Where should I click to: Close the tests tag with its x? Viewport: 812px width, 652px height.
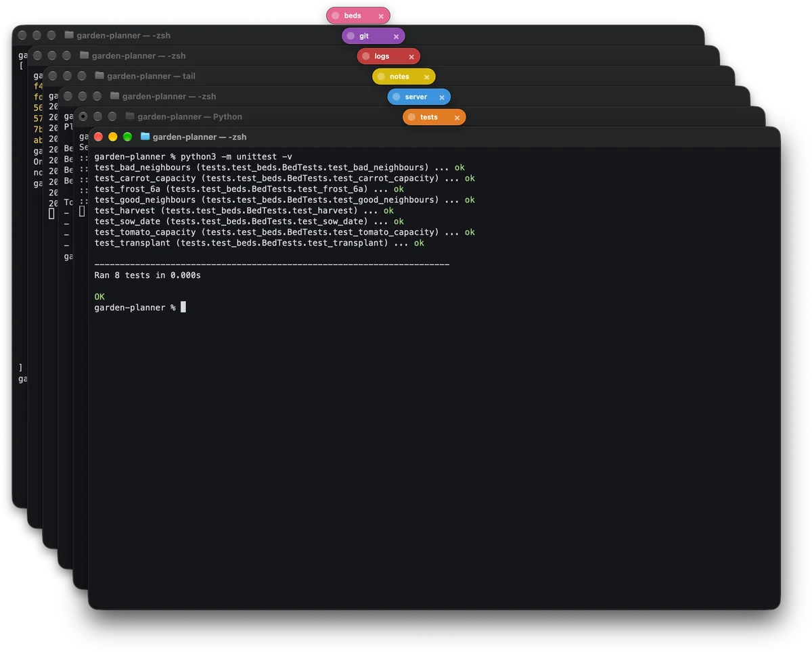tap(457, 118)
